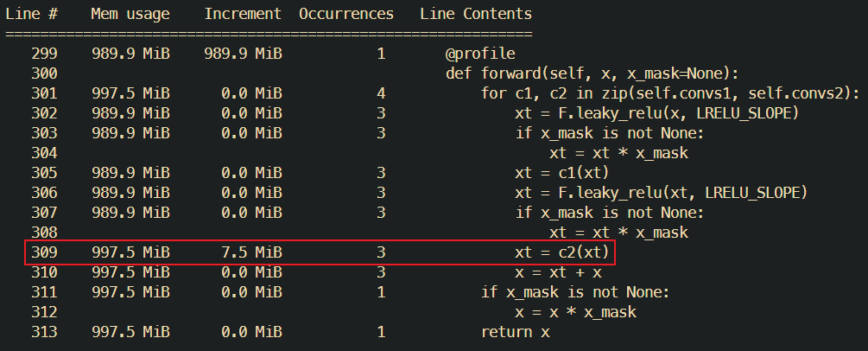868x351 pixels.
Task: Click the 997.5 MiB memory usage on line 301
Action: 130,93
